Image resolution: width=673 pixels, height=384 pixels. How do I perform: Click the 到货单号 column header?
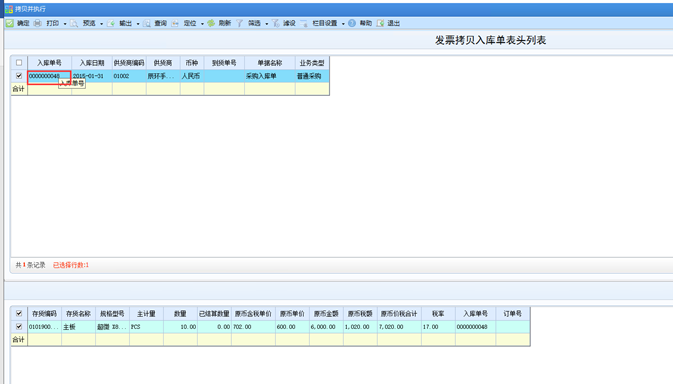[224, 63]
